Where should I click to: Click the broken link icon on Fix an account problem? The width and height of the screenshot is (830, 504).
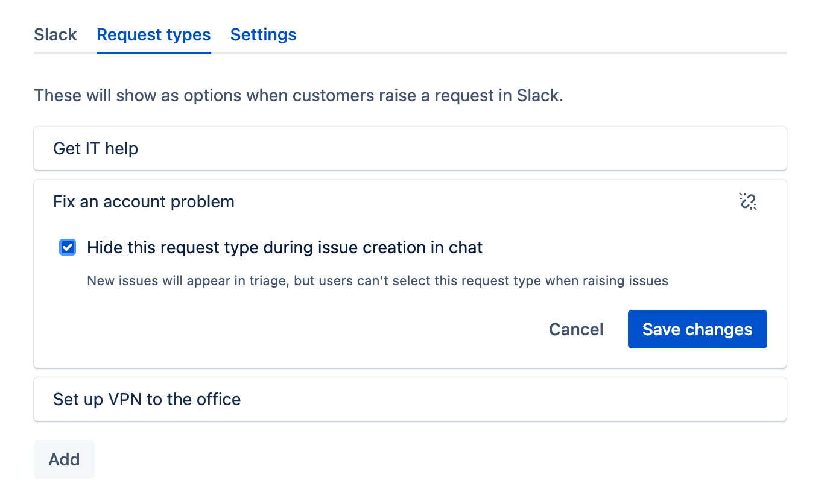click(748, 202)
